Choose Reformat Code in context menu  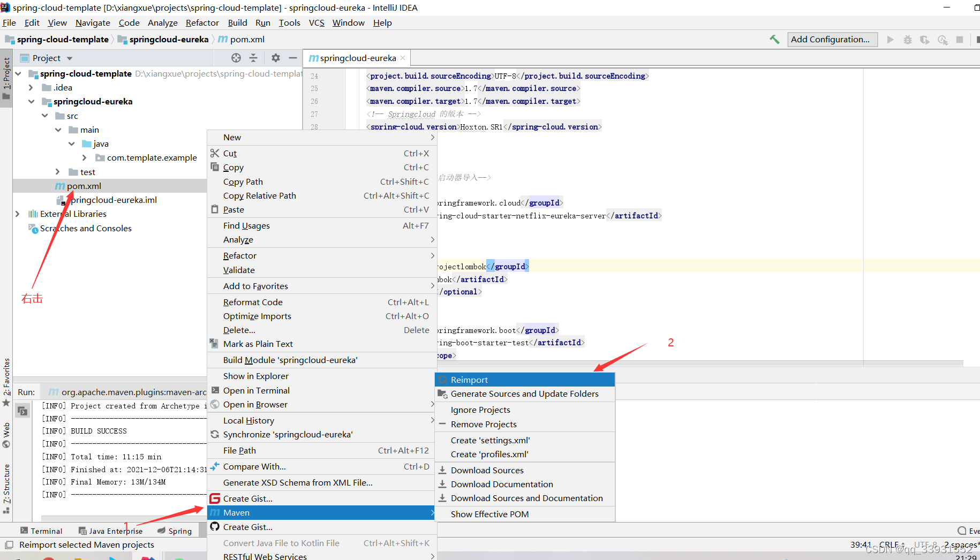pos(322,302)
